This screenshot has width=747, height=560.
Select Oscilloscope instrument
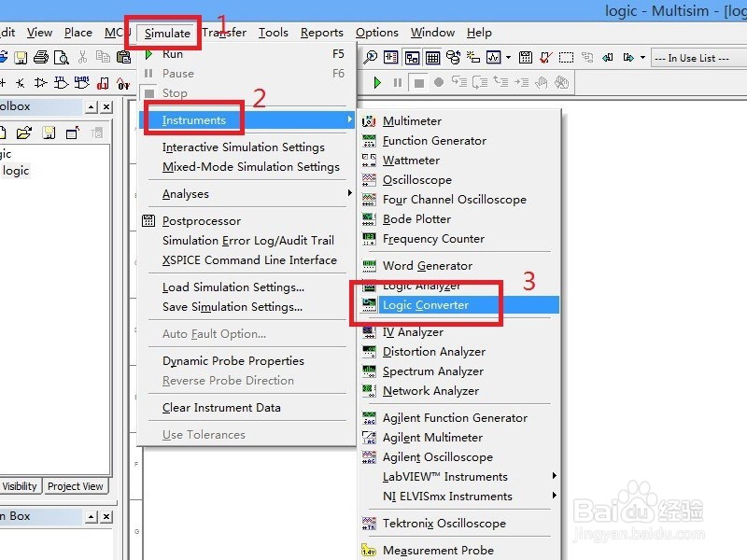[x=459, y=179]
